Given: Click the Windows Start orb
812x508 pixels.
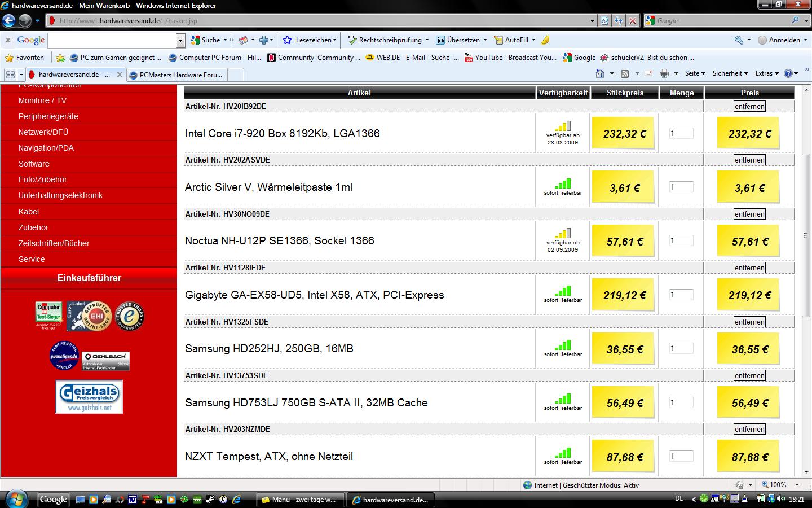Looking at the screenshot, I should [16, 499].
